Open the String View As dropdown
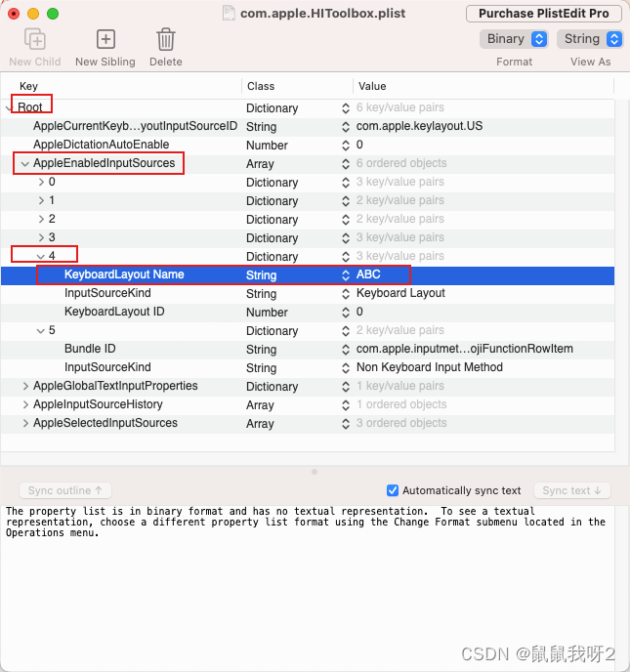 point(590,39)
